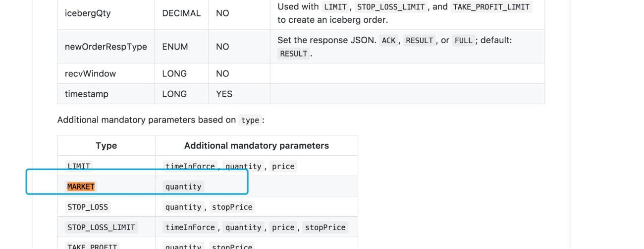The image size is (644, 249).
Task: Click TAKE_PROFIT_LIMIT code in icebergQty description
Action: [491, 7]
